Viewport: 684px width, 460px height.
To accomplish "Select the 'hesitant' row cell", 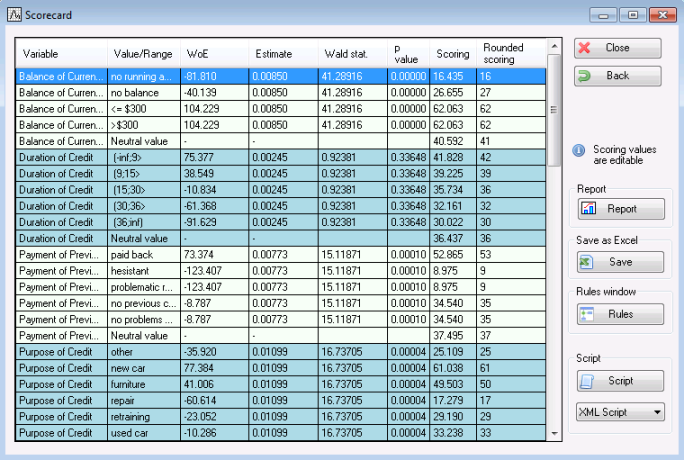I will [144, 271].
